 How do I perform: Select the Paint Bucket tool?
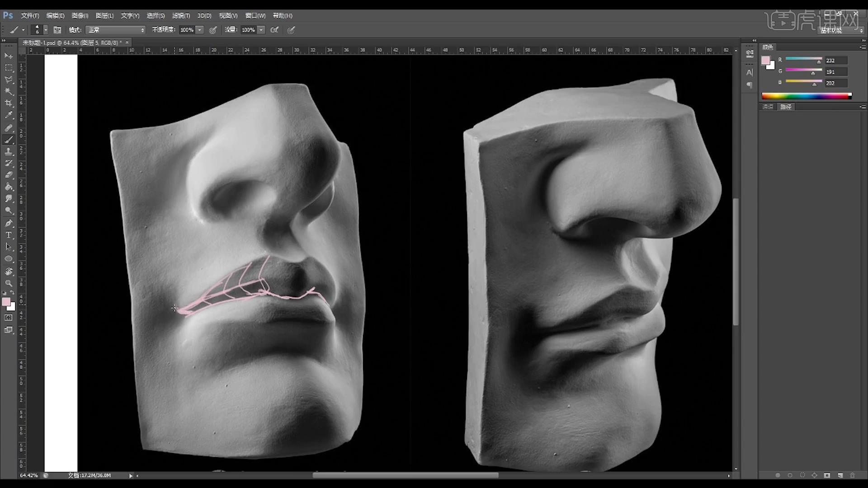[x=9, y=187]
